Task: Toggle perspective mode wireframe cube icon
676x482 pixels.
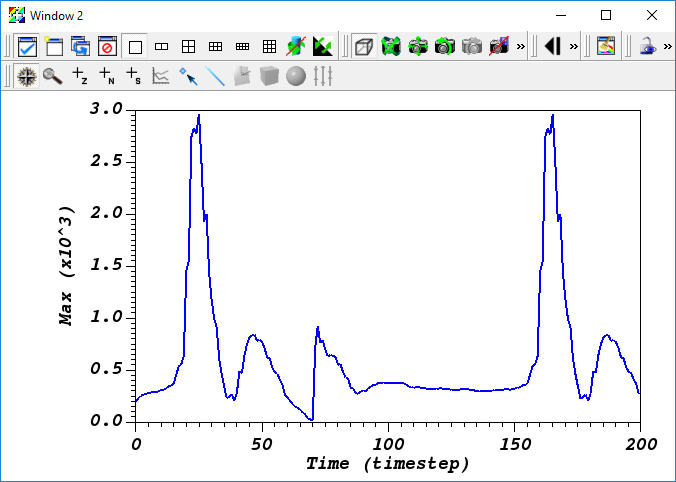Action: coord(364,46)
